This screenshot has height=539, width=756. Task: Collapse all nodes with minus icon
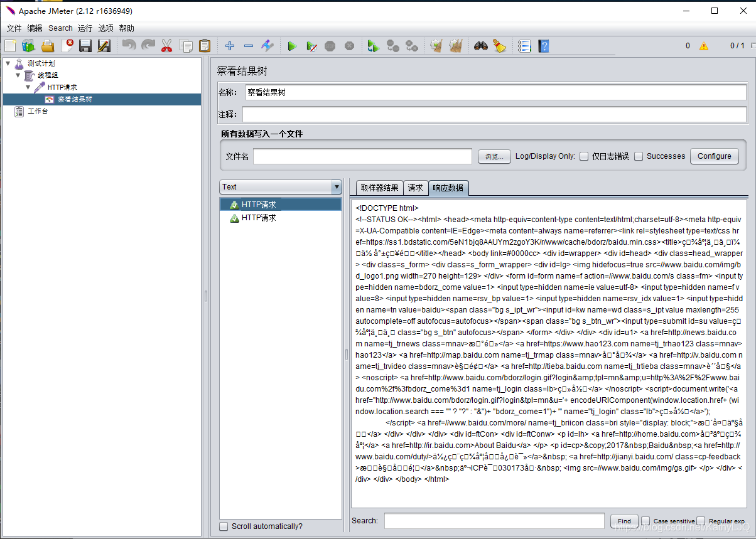pyautogui.click(x=249, y=46)
